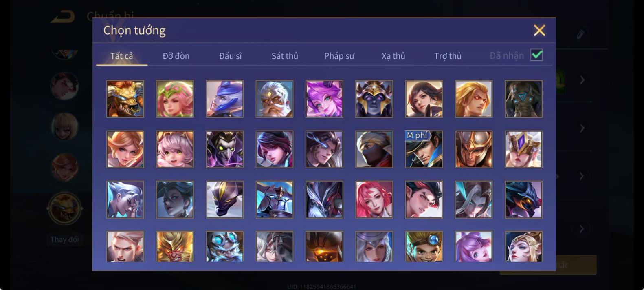Pick the lion-beast hero in top-left
Viewport: 644px width, 290px height.
point(125,99)
